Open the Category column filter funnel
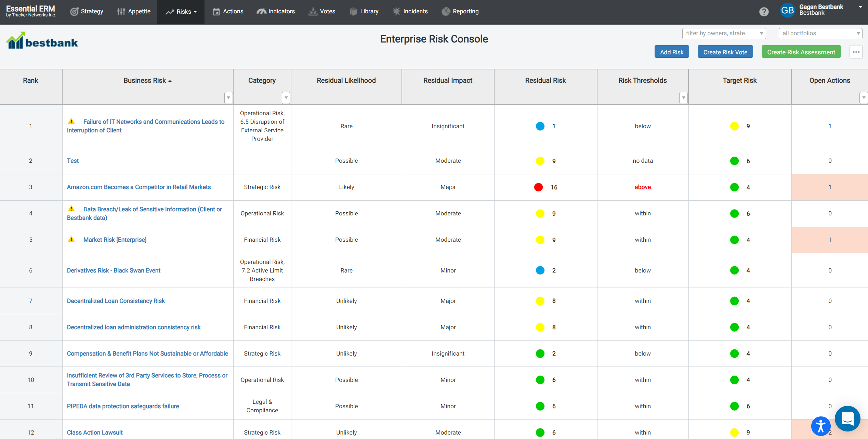The image size is (868, 439). pos(286,98)
